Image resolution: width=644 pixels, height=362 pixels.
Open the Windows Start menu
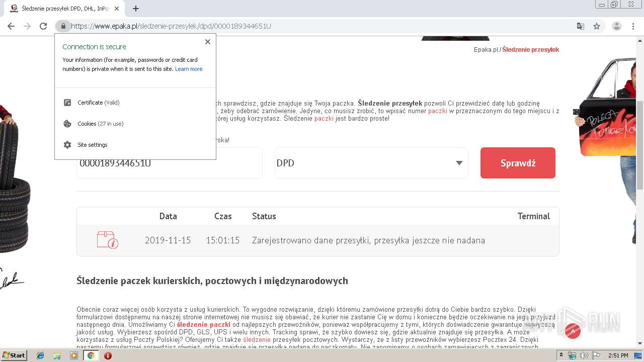click(x=14, y=355)
